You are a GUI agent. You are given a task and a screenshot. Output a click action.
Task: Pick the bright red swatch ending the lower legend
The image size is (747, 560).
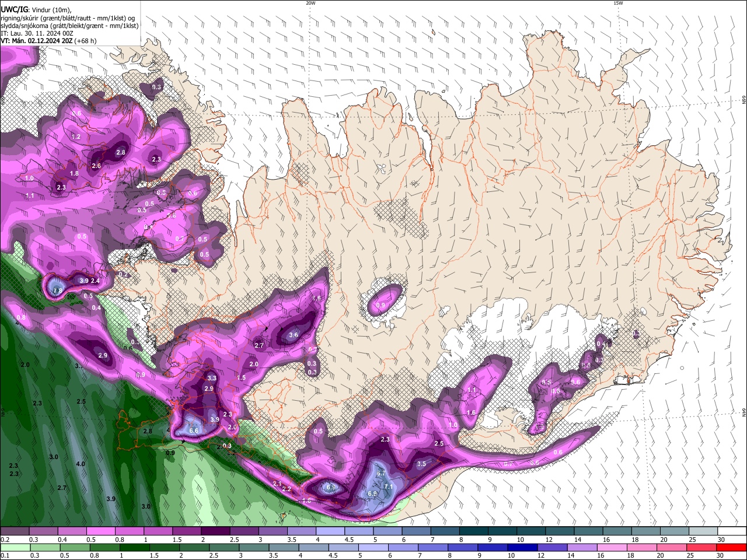pyautogui.click(x=731, y=547)
